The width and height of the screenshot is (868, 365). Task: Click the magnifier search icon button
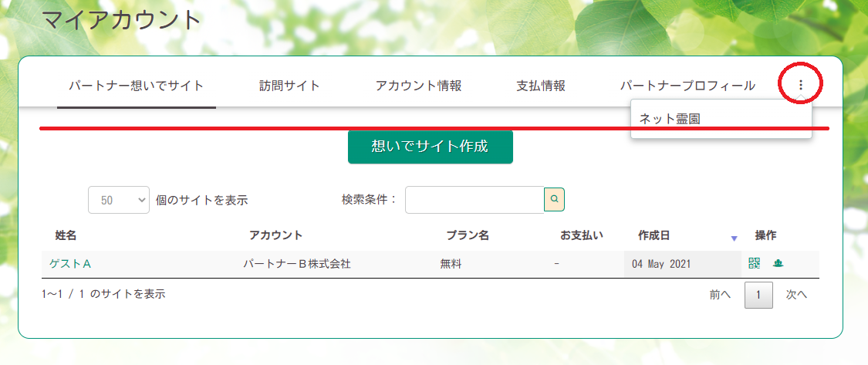[555, 199]
